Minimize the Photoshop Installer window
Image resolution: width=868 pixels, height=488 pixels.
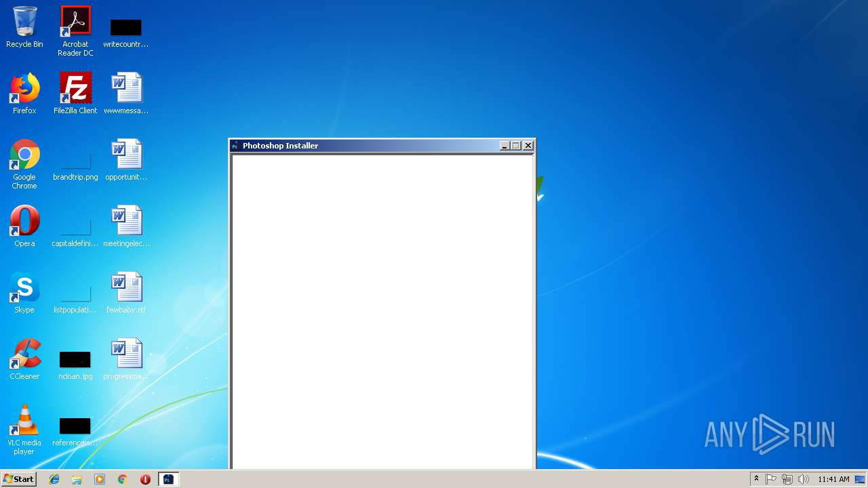tap(505, 146)
